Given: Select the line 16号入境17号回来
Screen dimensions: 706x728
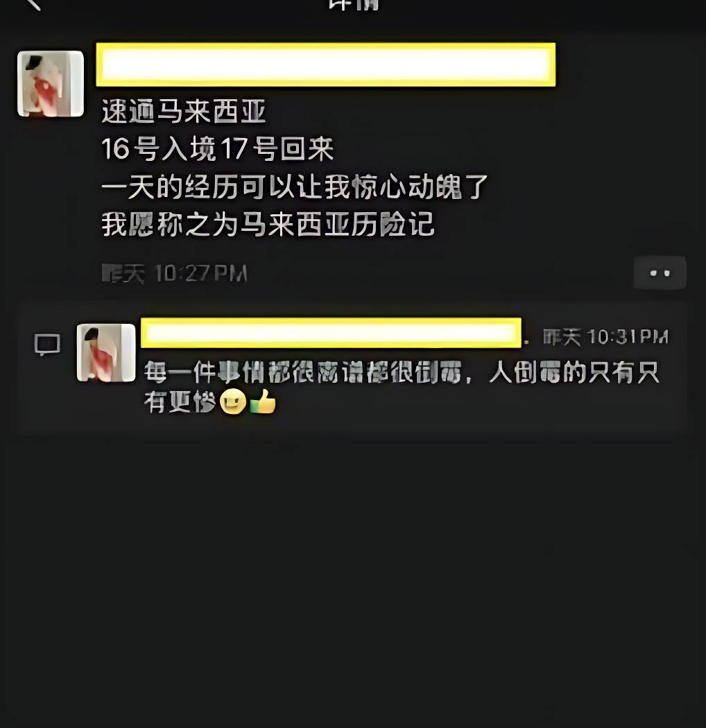Looking at the screenshot, I should click(217, 149).
